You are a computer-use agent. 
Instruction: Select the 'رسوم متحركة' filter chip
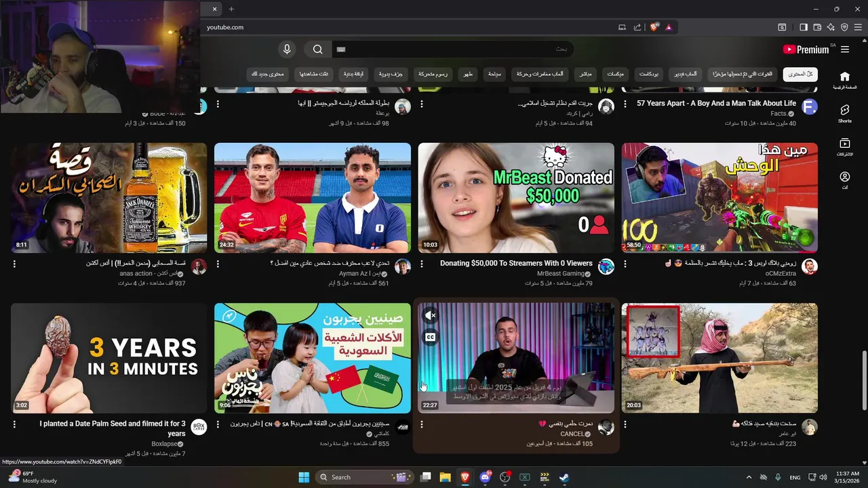(x=433, y=74)
